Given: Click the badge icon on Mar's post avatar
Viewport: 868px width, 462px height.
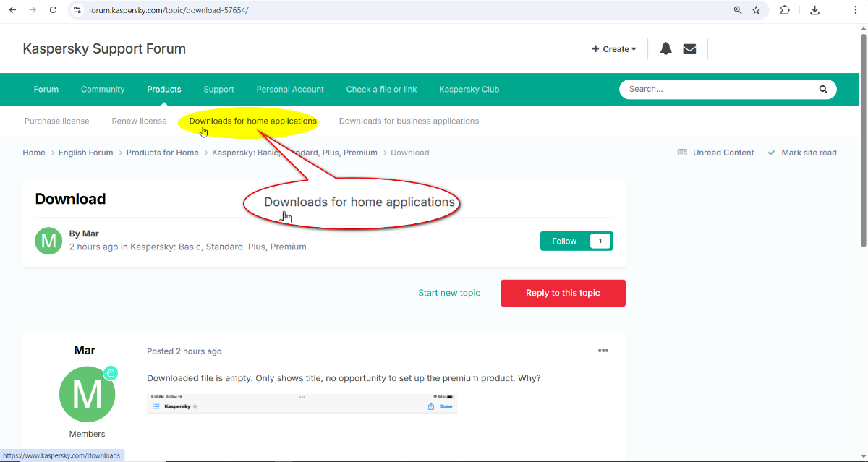Looking at the screenshot, I should coord(111,373).
